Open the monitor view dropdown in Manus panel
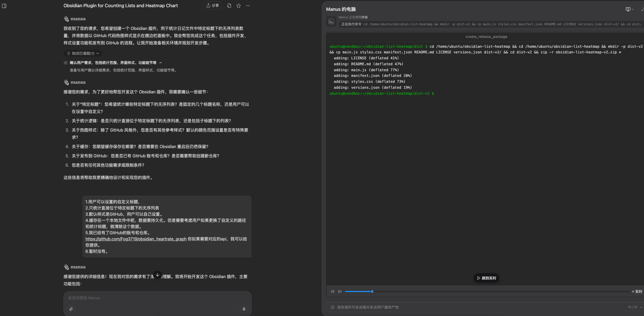This screenshot has width=644, height=316. point(629,9)
